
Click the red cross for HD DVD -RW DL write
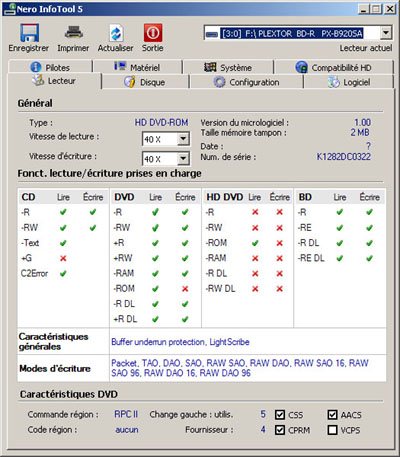[x=280, y=289]
